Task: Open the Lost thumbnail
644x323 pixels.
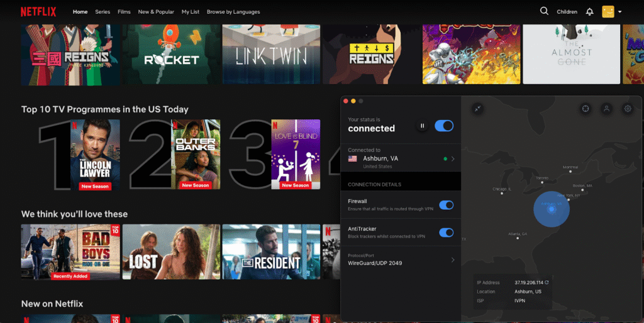Action: (171, 251)
